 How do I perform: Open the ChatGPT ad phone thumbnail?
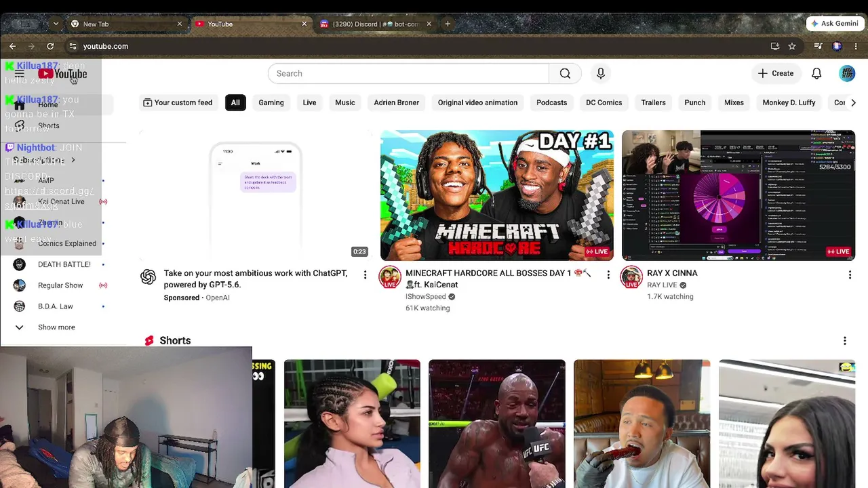pos(255,195)
